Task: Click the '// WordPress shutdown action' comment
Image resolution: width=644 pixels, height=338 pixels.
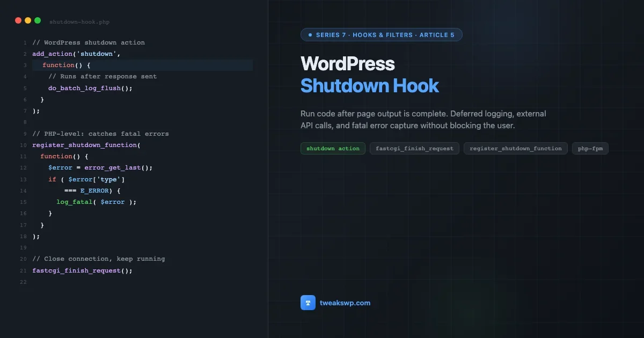Action: coord(89,42)
